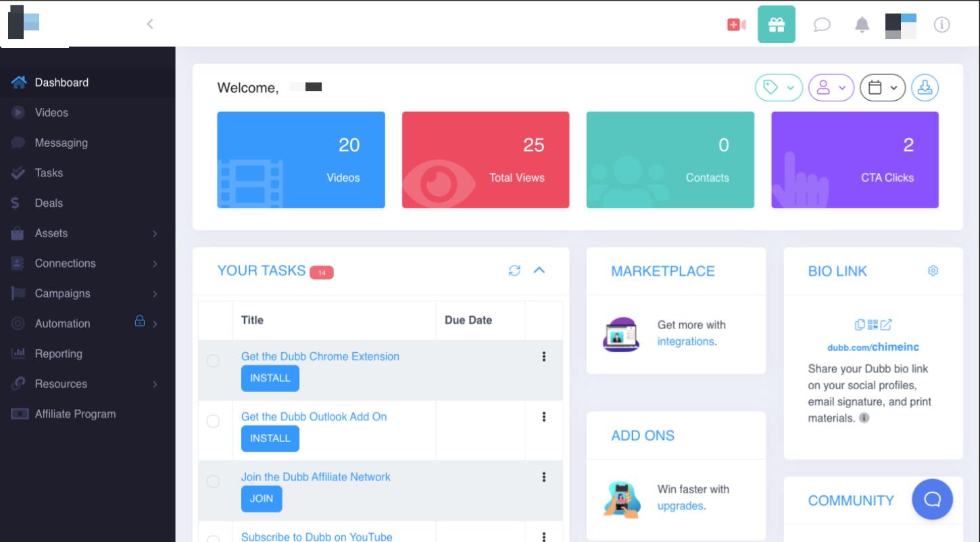
Task: Click the download report icon
Action: [x=925, y=88]
